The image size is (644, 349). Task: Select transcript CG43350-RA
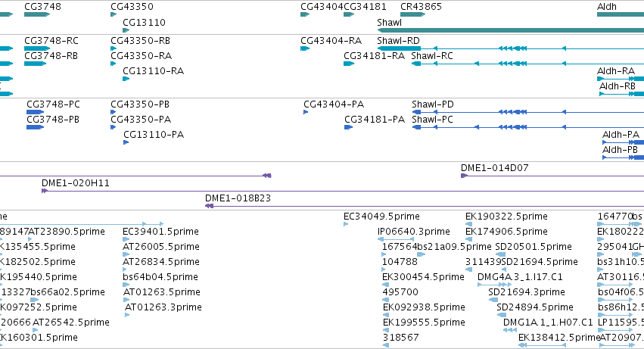[141, 56]
